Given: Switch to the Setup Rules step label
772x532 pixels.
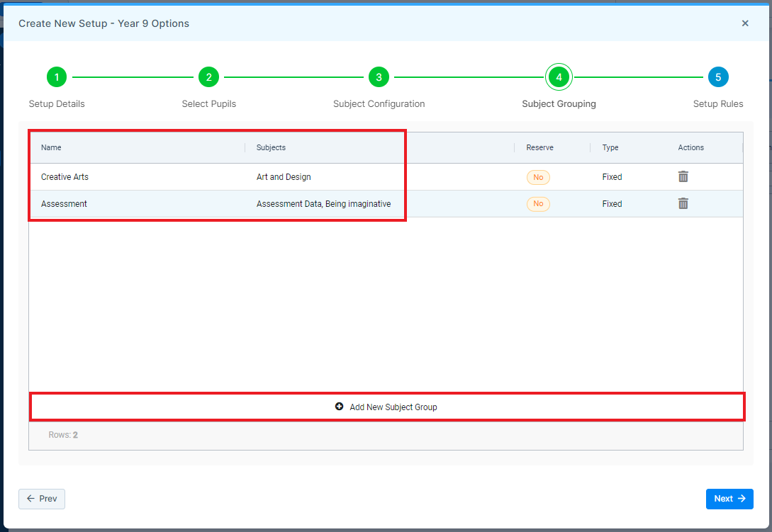Looking at the screenshot, I should (x=718, y=103).
